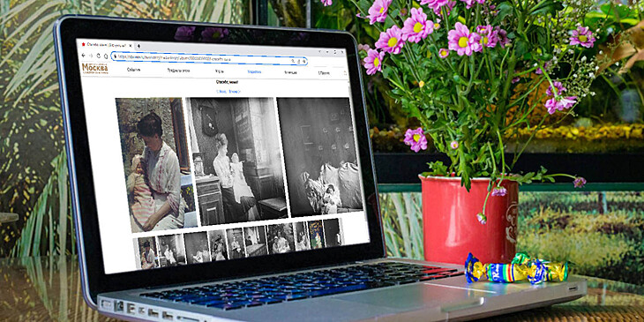Open the middle black-and-white large photo
Screen dimensions: 644x322
coord(237,160)
